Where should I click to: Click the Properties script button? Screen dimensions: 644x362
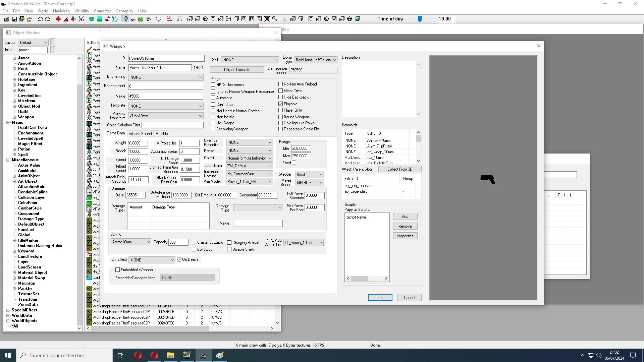click(x=405, y=236)
